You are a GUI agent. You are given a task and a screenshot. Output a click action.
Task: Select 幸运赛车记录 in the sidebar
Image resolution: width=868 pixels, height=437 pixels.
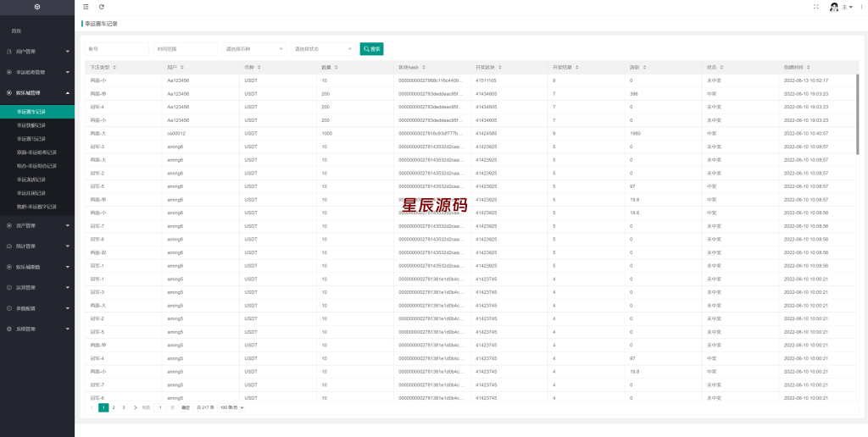pos(37,112)
